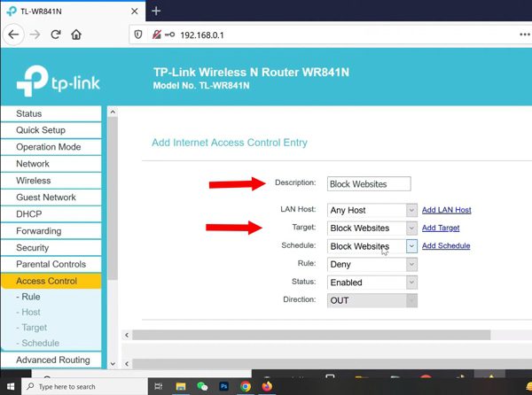Click the Add Target link

tap(441, 228)
